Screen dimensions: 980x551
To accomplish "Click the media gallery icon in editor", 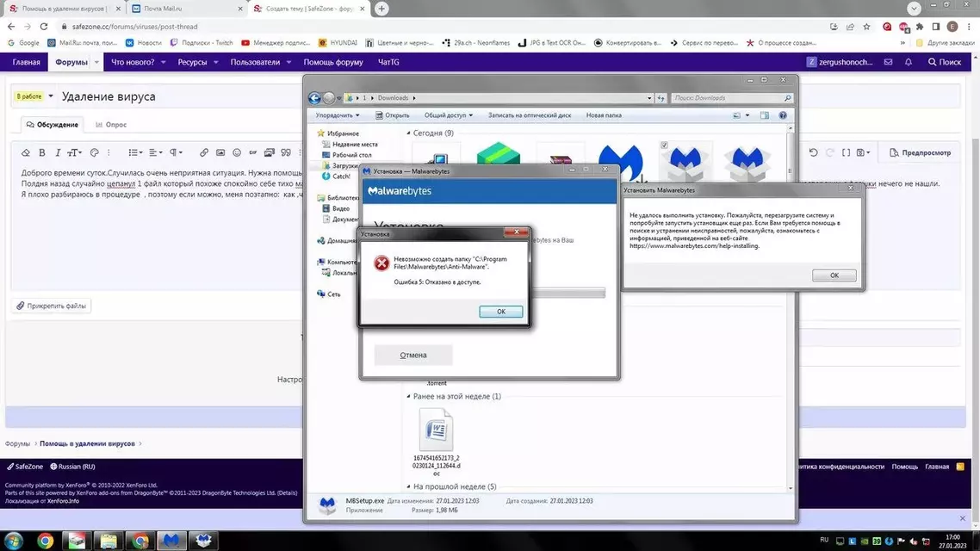I will (270, 152).
